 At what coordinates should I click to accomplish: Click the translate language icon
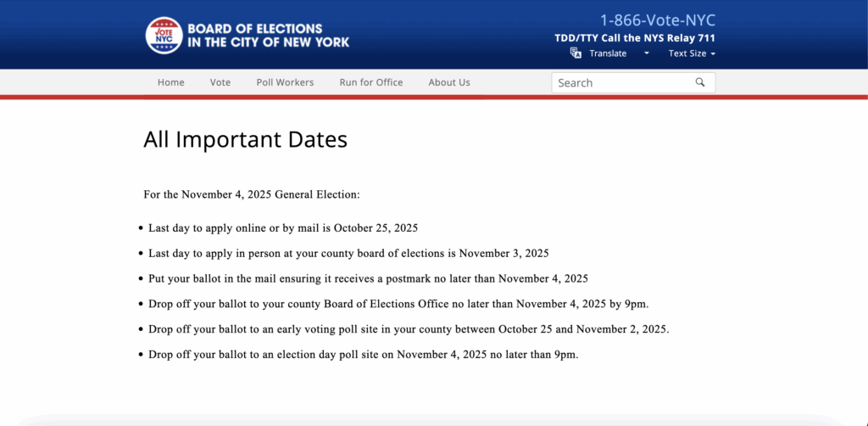click(576, 53)
